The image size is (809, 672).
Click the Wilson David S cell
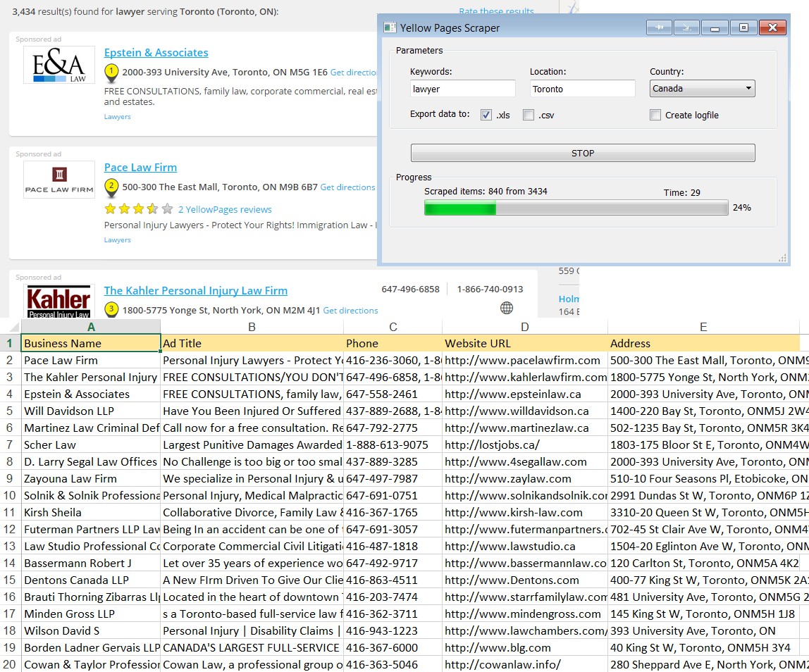[91, 630]
